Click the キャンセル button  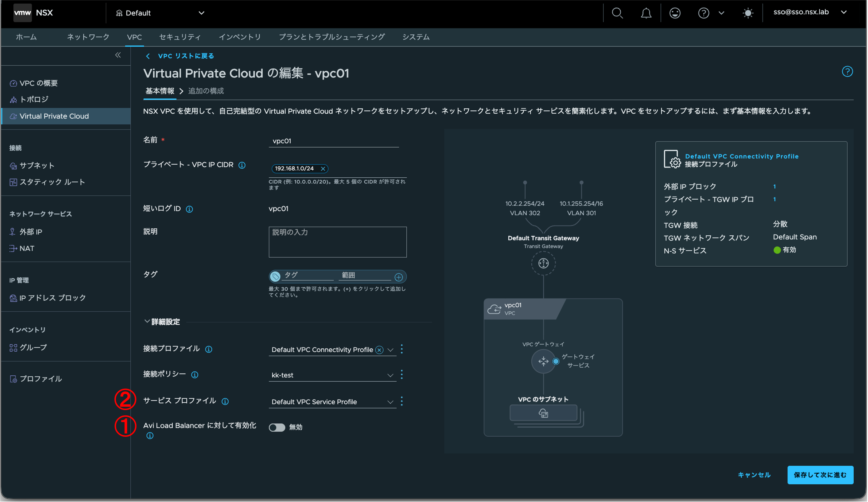(754, 475)
